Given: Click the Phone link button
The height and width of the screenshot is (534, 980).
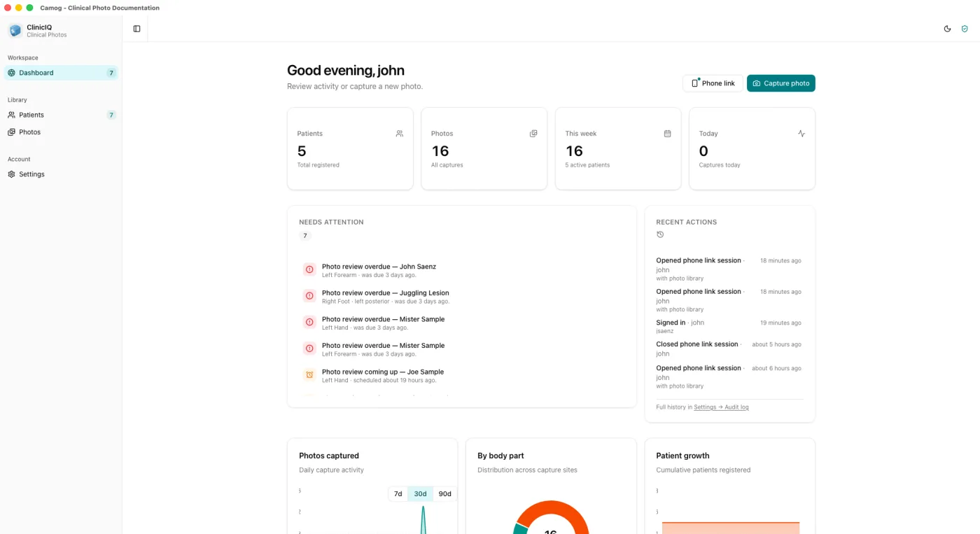Looking at the screenshot, I should (713, 83).
